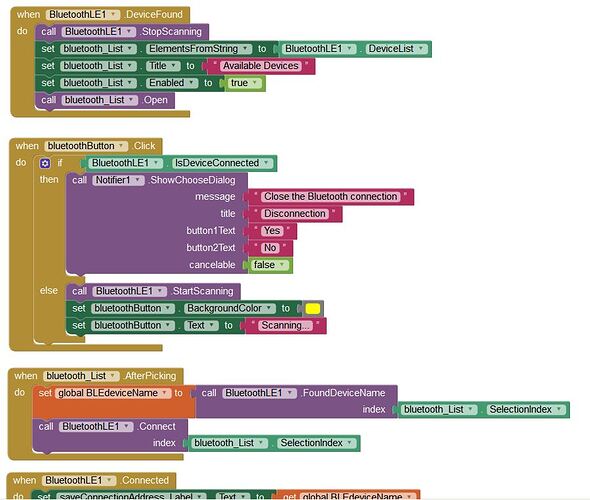Toggle the true boolean value block
The width and height of the screenshot is (590, 500).
pos(244,83)
